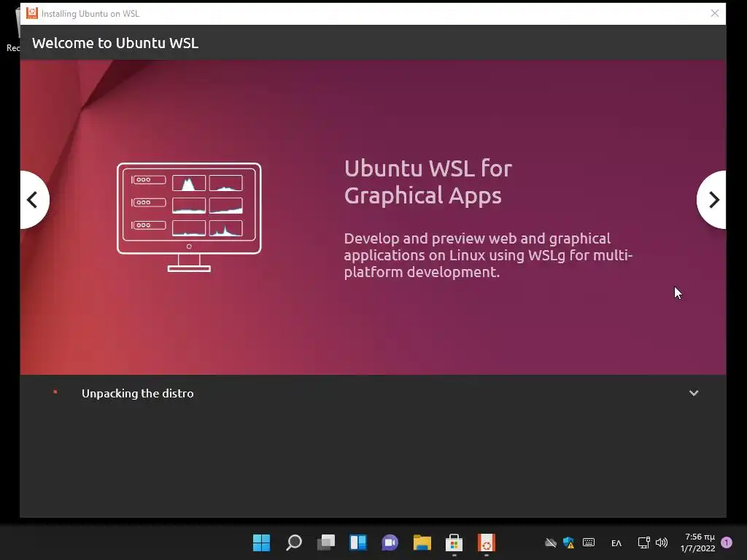Viewport: 747px width, 560px height.
Task: Advance to the next slide arrow
Action: point(712,200)
